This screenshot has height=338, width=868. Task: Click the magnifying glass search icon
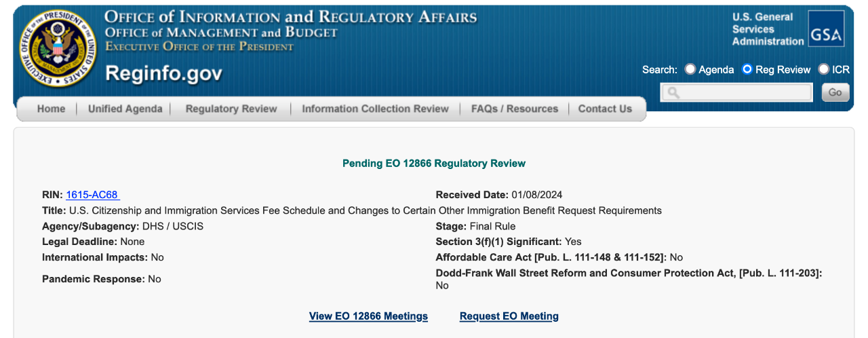[x=672, y=92]
